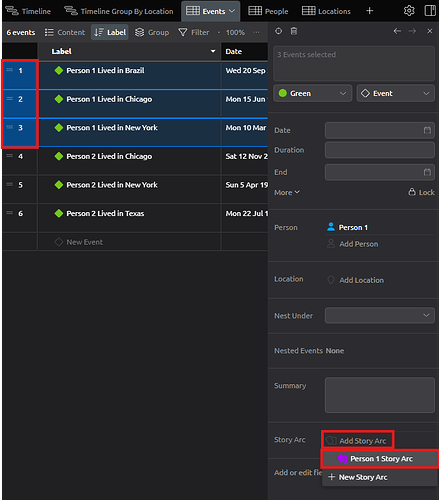The height and width of the screenshot is (500, 439).
Task: Expand the More date options
Action: tap(287, 192)
